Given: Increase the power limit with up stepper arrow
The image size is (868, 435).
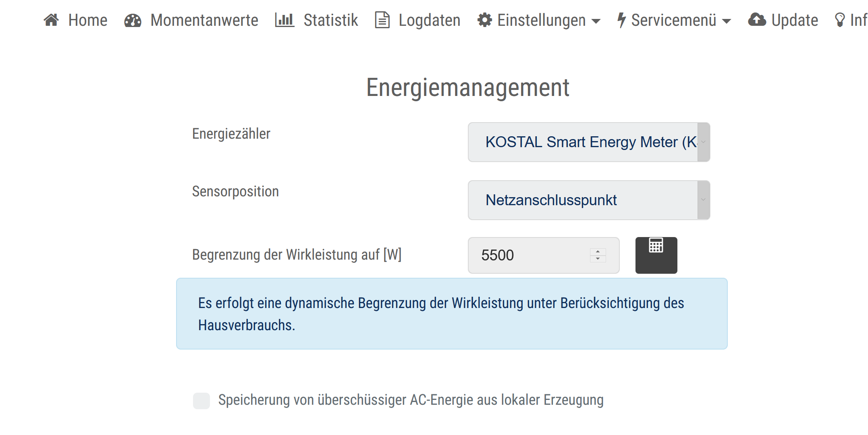Looking at the screenshot, I should [x=598, y=252].
